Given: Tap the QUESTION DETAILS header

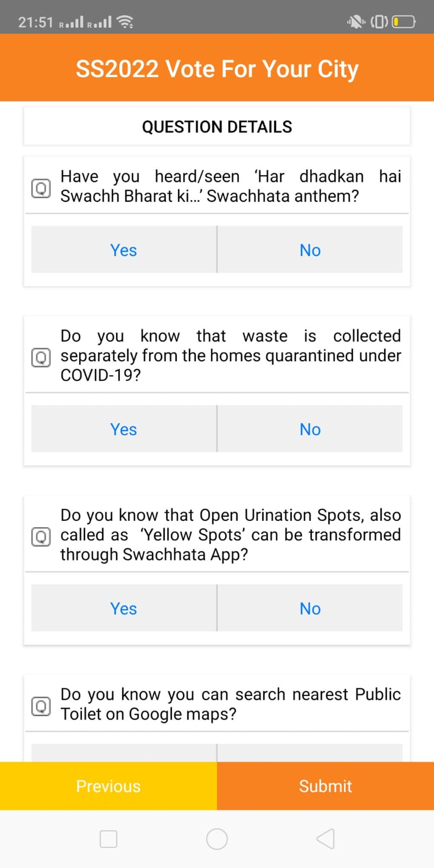Looking at the screenshot, I should (217, 127).
